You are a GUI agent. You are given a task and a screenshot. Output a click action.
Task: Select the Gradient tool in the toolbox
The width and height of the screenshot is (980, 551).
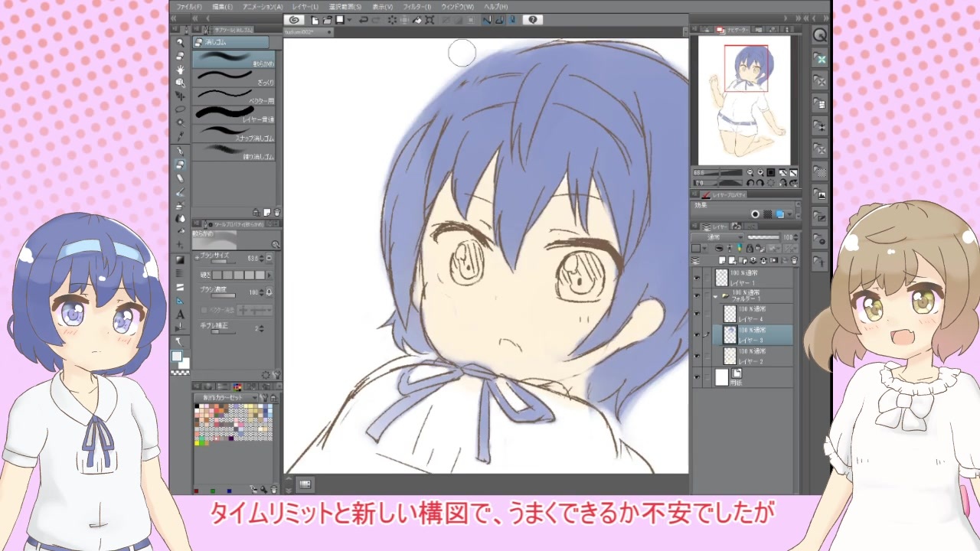180,259
